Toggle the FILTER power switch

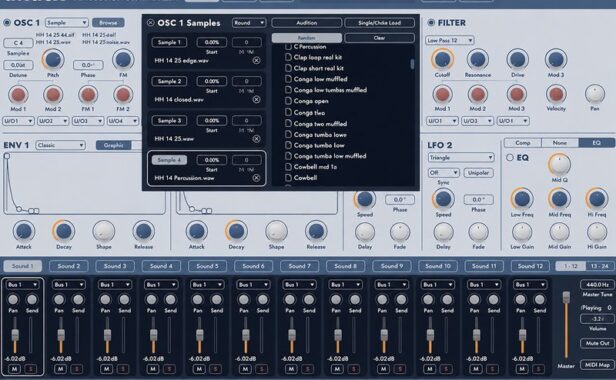point(431,23)
